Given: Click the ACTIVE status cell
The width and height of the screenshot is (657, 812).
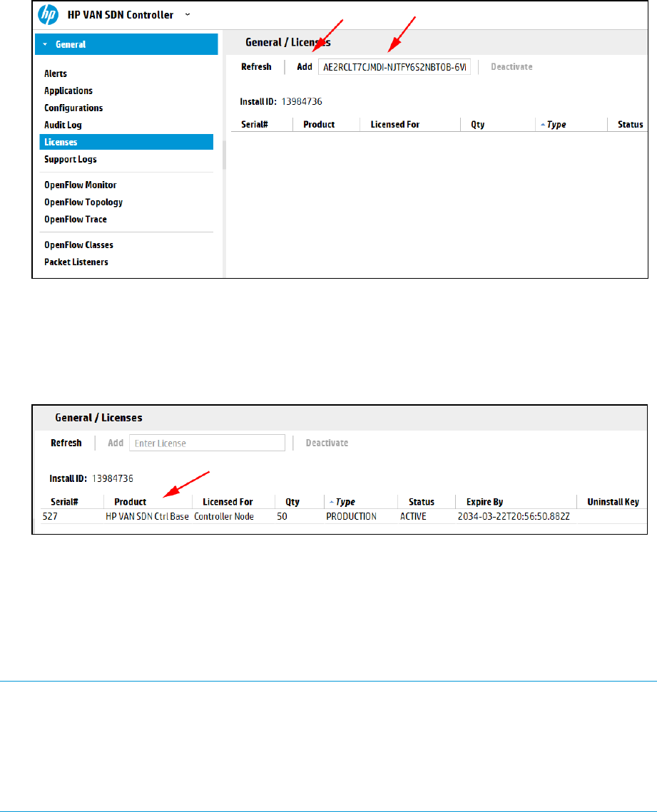Looking at the screenshot, I should pos(413,516).
